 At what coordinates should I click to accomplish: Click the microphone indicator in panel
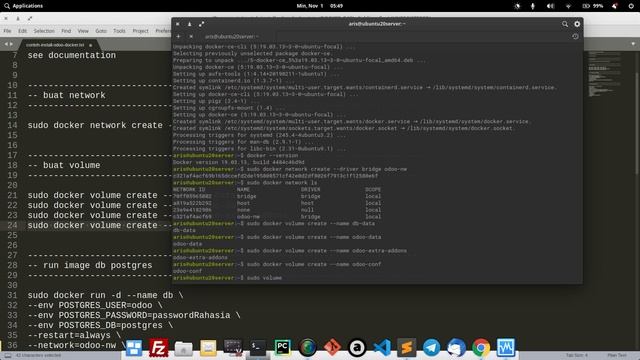tap(533, 6)
